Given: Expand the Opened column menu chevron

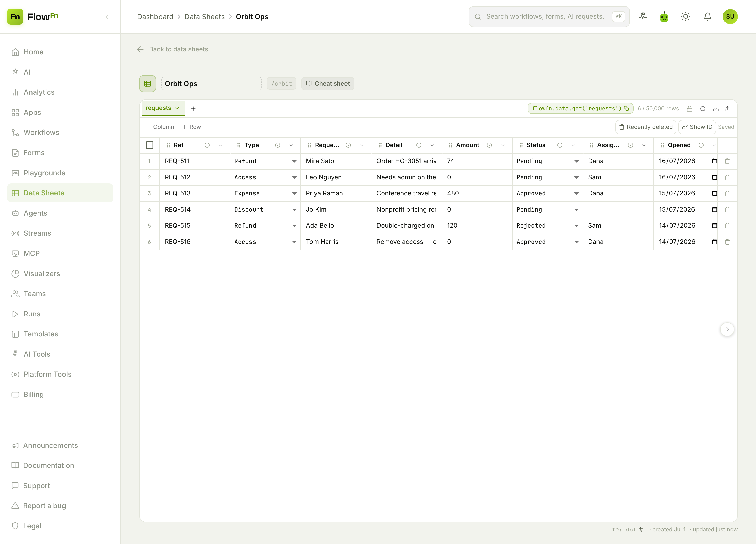Looking at the screenshot, I should coord(714,145).
